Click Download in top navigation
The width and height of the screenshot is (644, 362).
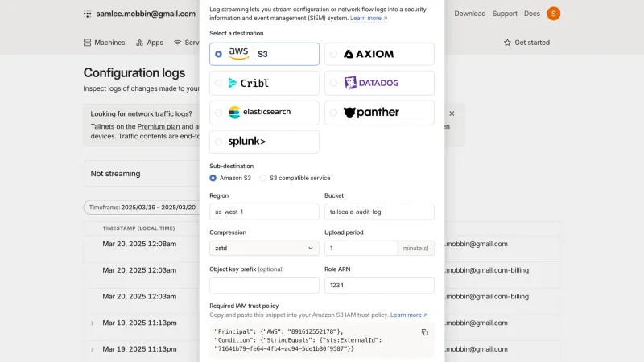469,14
